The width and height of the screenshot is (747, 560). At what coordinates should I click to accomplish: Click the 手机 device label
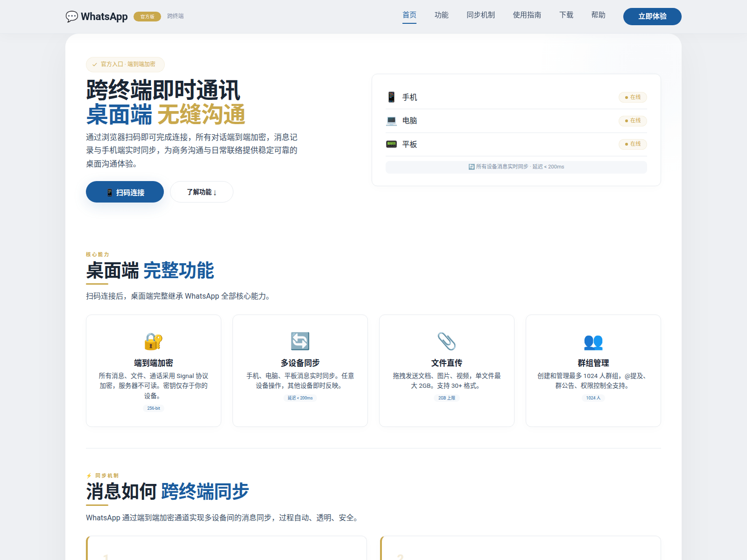tap(409, 97)
